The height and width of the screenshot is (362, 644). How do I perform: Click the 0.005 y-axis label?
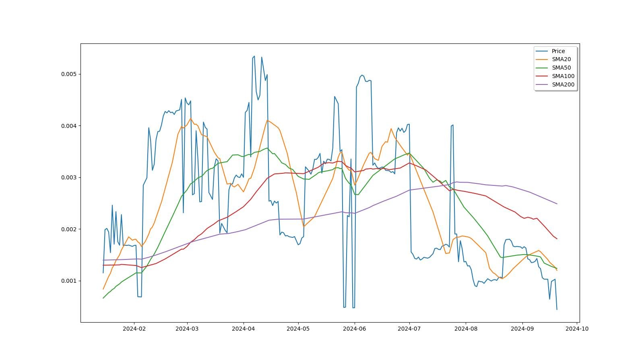[68, 74]
